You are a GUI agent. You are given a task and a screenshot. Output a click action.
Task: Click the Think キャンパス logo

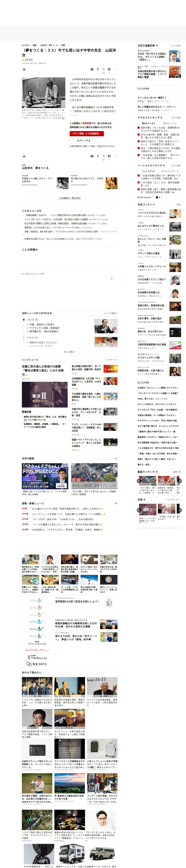[x=37, y=657]
